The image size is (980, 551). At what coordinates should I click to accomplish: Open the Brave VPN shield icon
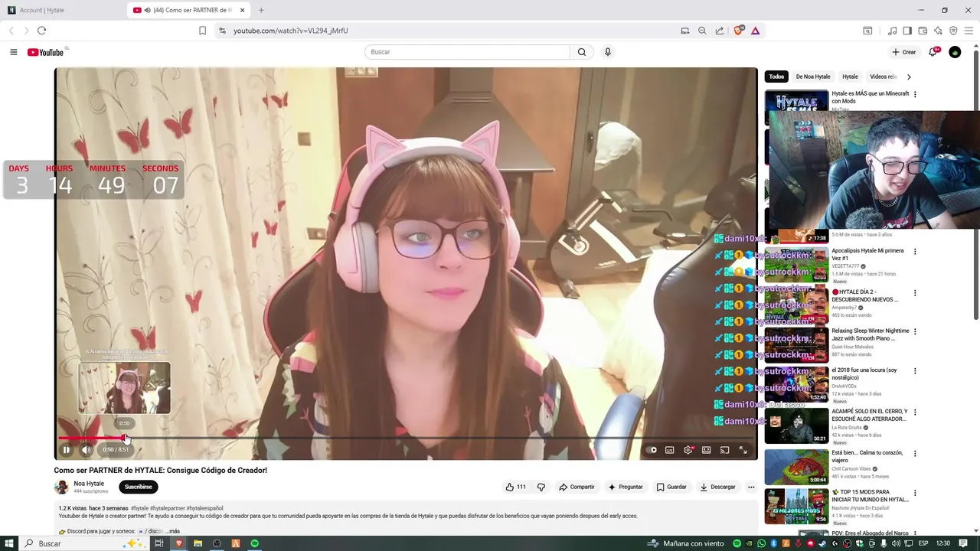[953, 31]
